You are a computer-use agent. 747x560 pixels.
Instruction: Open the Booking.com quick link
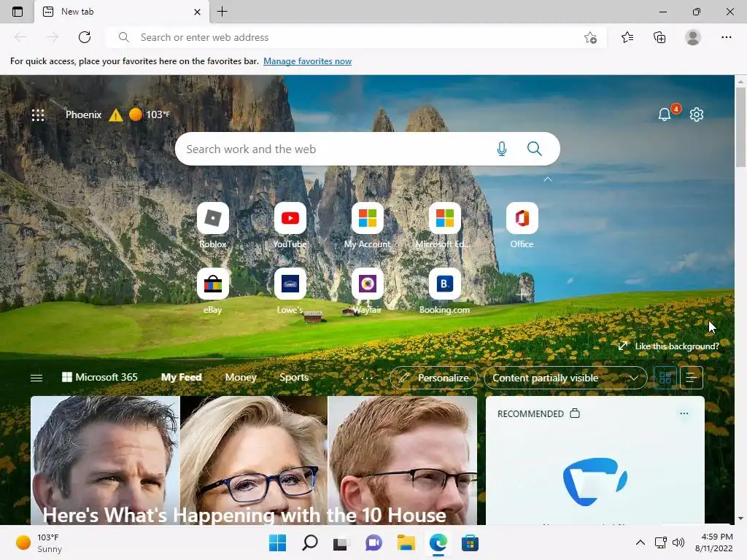[444, 291]
